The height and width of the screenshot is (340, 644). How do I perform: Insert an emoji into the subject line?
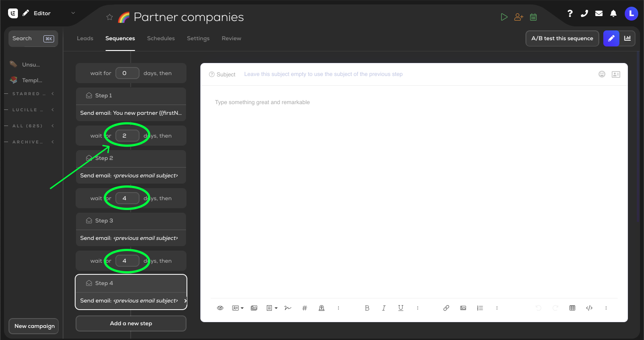click(x=602, y=74)
